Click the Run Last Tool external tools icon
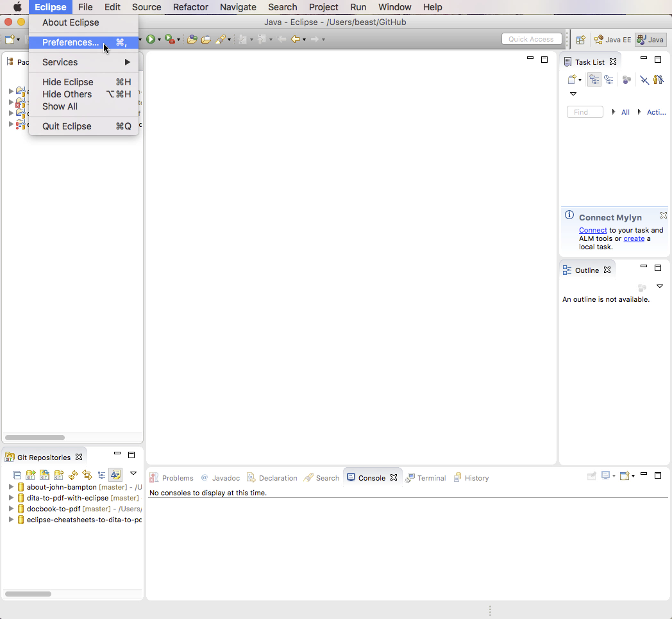This screenshot has width=672, height=619. tap(170, 40)
